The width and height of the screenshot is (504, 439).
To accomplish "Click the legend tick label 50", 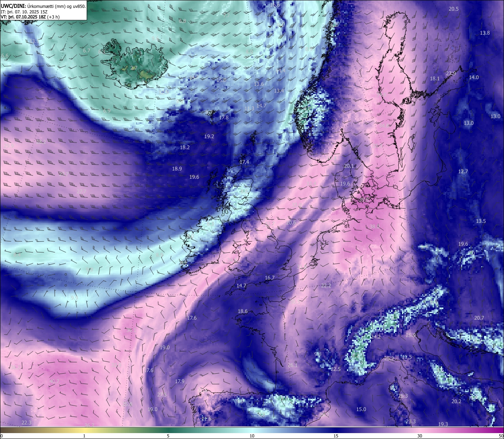I will 501,436.
